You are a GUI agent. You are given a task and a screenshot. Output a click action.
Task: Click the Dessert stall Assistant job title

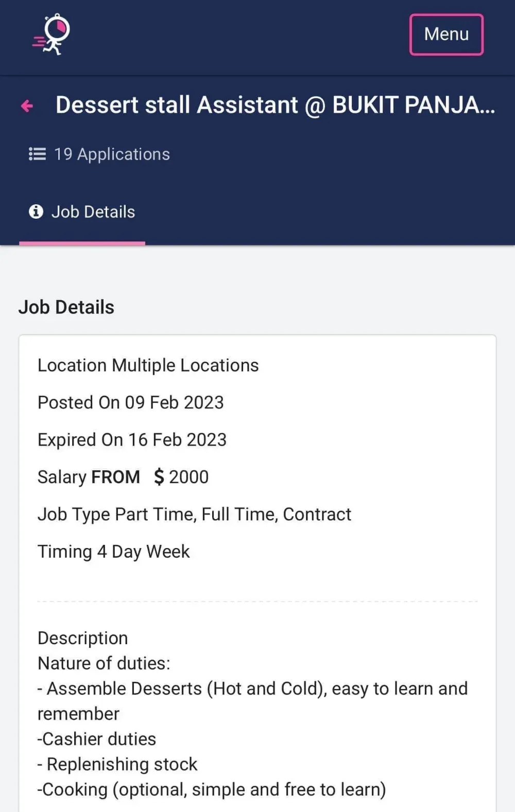[x=275, y=105]
